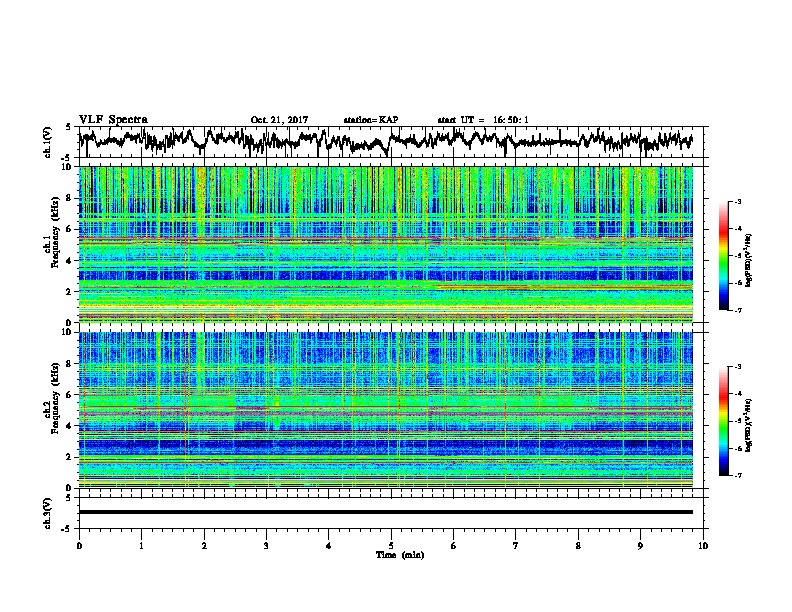This screenshot has width=792, height=612.
Task: Click the "ch.3(V)" axis label
Action: click(x=47, y=513)
